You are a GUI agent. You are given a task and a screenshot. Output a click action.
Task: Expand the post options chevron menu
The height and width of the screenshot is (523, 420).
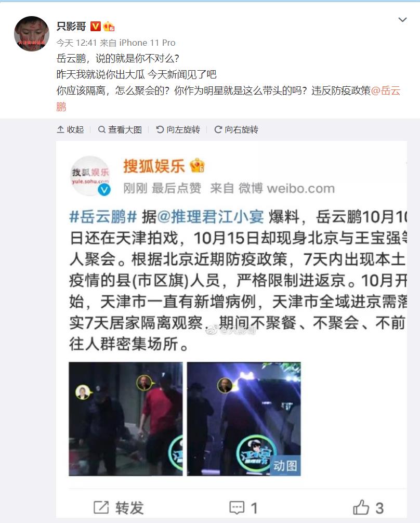403,20
